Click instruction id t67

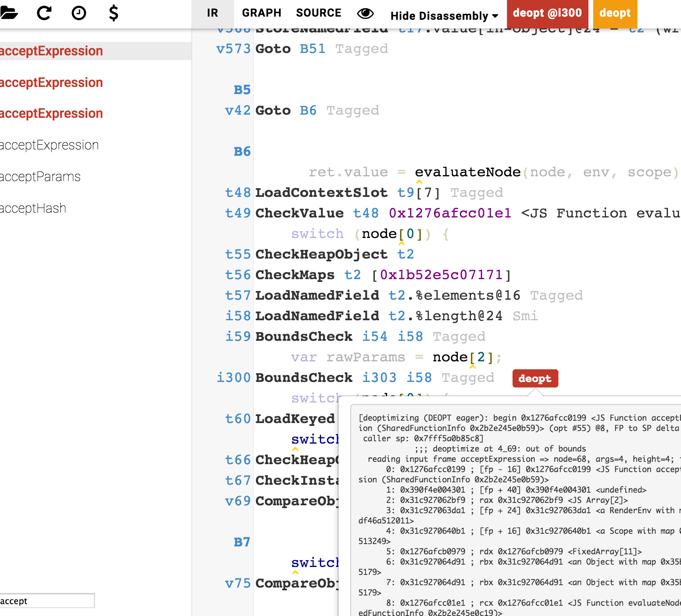238,480
